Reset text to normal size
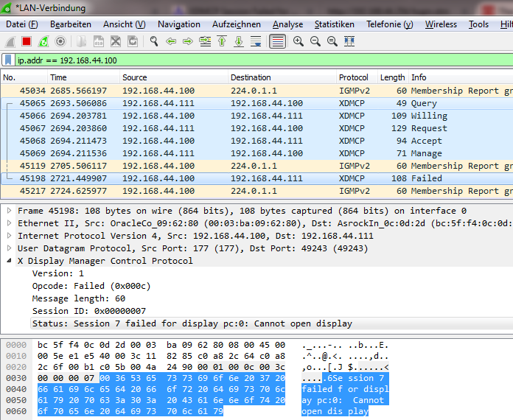Screen dimensions: 513x420 (x=332, y=41)
